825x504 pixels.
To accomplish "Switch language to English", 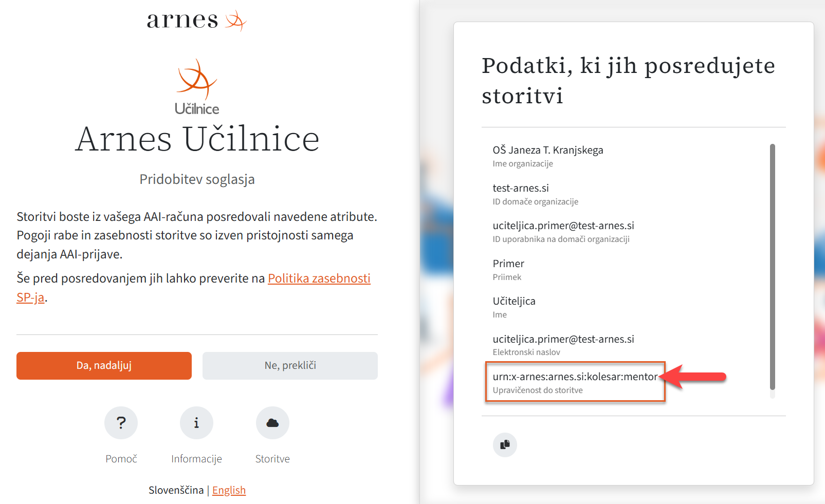I will (x=229, y=490).
